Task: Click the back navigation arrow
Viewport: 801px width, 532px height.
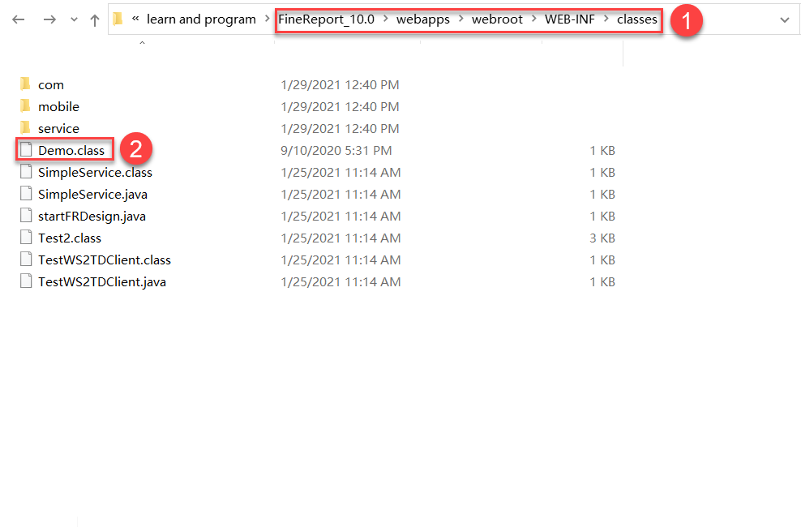Action: click(x=18, y=19)
